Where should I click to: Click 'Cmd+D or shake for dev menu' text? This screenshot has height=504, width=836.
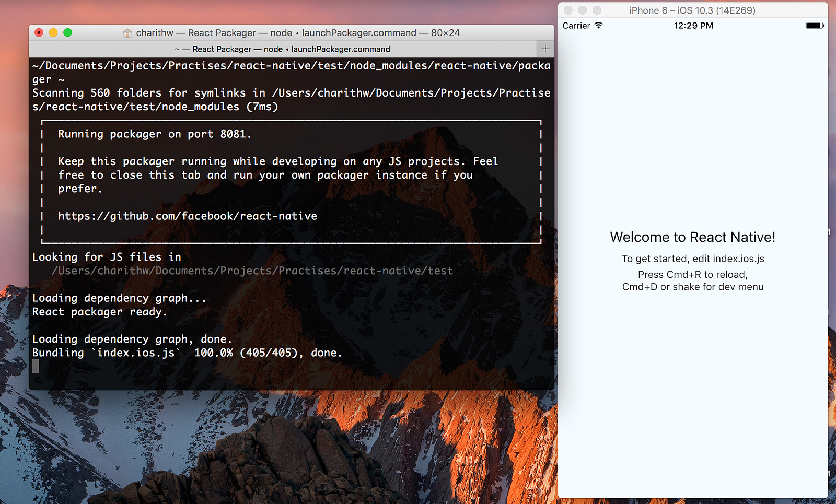[693, 287]
